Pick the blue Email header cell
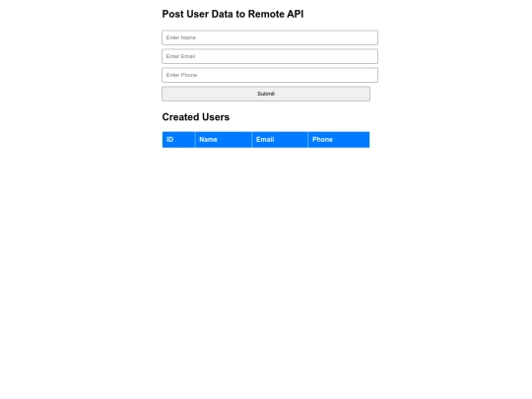Image resolution: width=532 pixels, height=399 pixels. click(x=280, y=140)
